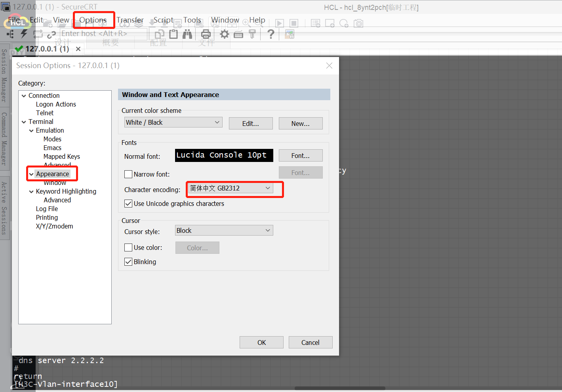Click the Quick Connect lightning icon
The height and width of the screenshot is (392, 562).
point(24,34)
